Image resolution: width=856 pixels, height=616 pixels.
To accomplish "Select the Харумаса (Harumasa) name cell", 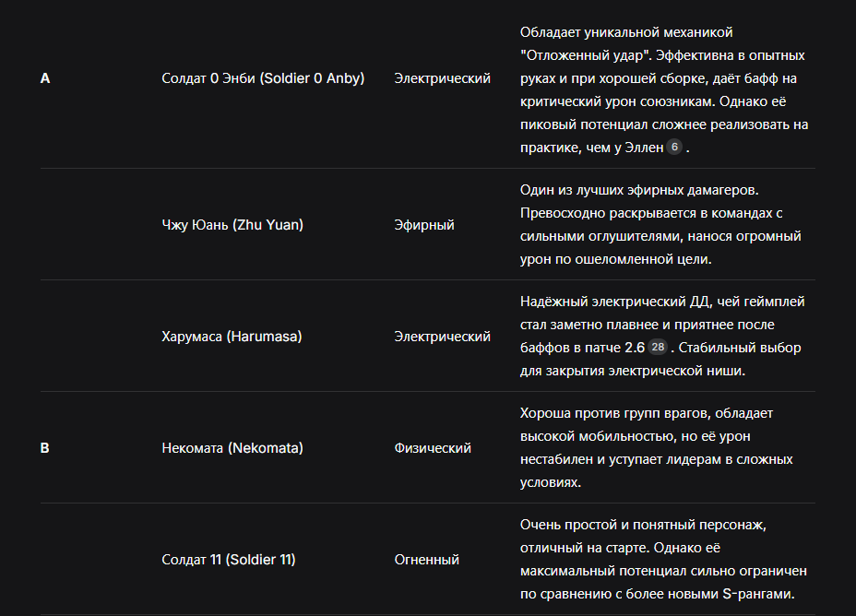I will 232,337.
